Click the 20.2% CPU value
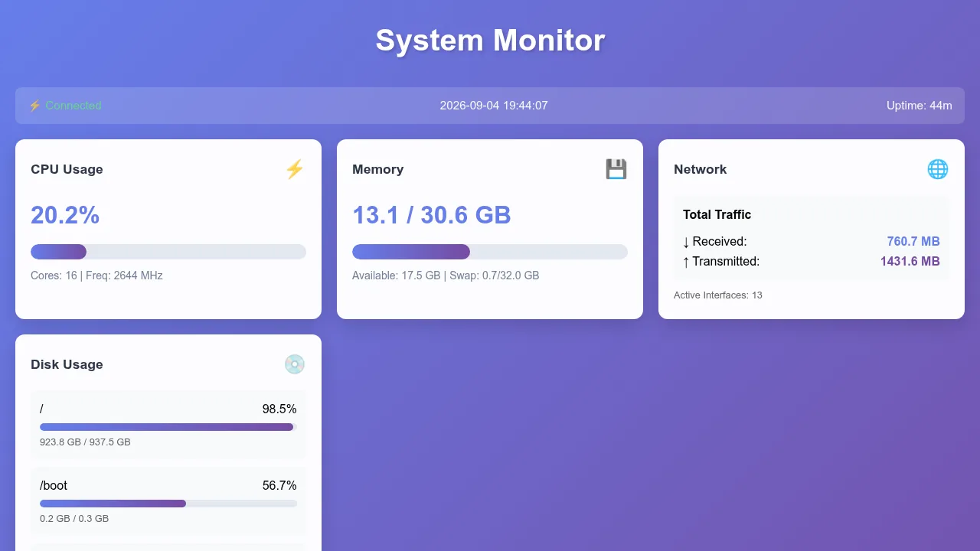The width and height of the screenshot is (980, 551). (x=65, y=215)
